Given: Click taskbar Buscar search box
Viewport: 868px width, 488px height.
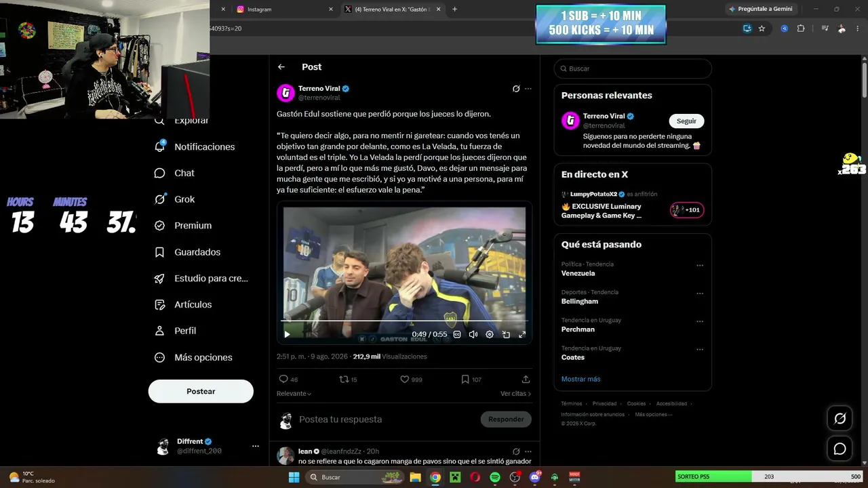Looking at the screenshot, I should pos(355,477).
